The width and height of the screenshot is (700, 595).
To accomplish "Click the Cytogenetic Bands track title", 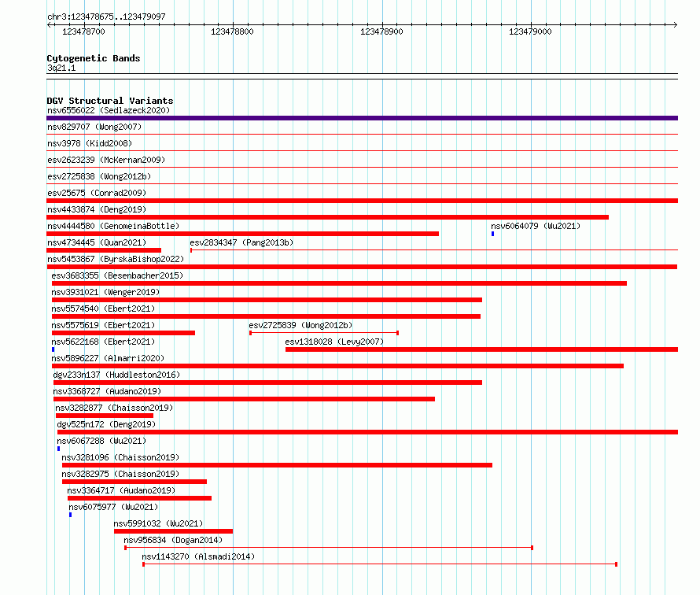I will 94,58.
